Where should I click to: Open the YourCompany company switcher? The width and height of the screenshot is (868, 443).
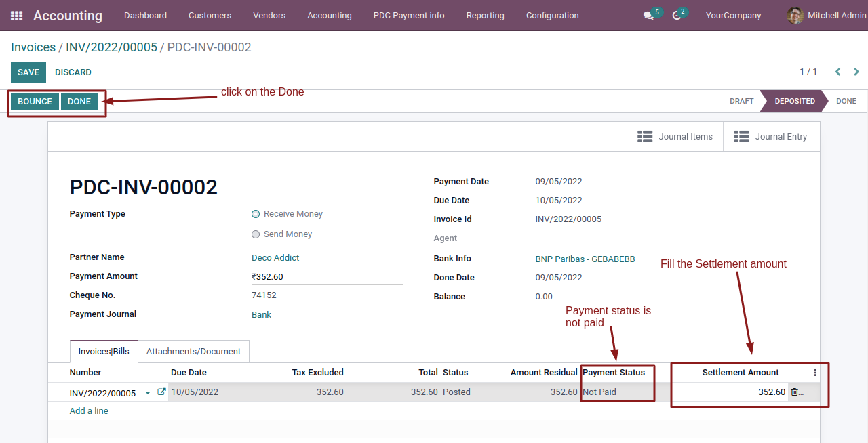pos(733,16)
